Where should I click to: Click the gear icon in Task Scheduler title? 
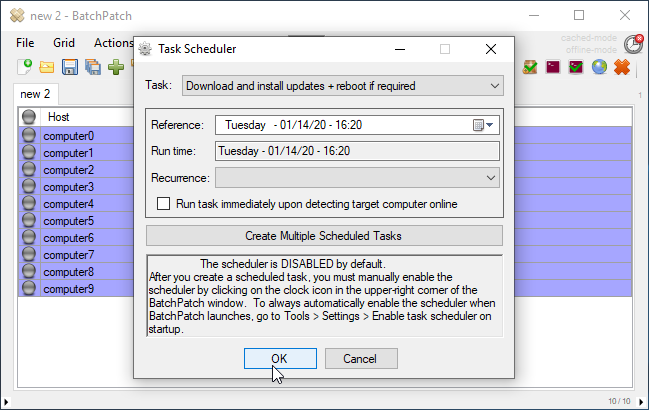click(145, 49)
